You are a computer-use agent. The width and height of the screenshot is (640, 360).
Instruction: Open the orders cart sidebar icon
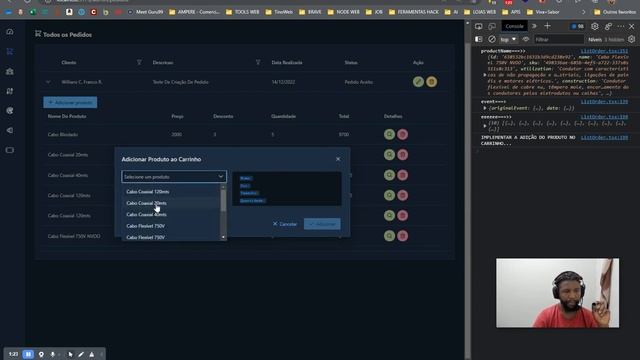(x=10, y=51)
